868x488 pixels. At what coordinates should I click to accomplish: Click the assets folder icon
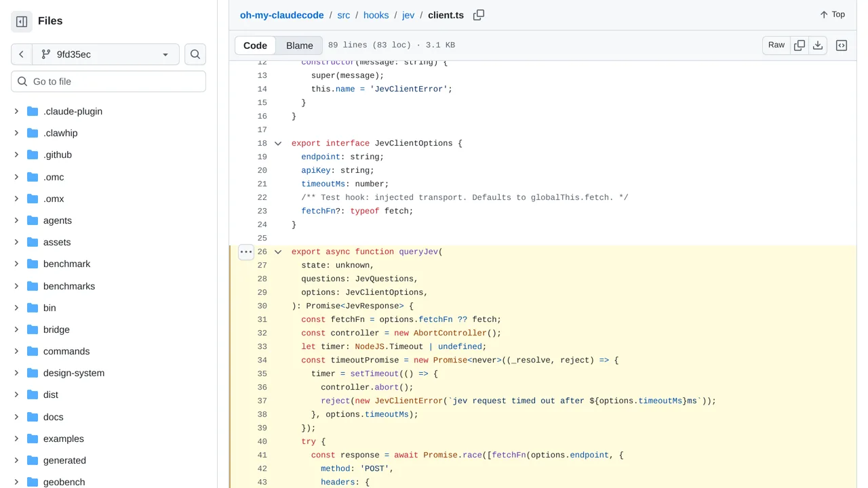(33, 242)
